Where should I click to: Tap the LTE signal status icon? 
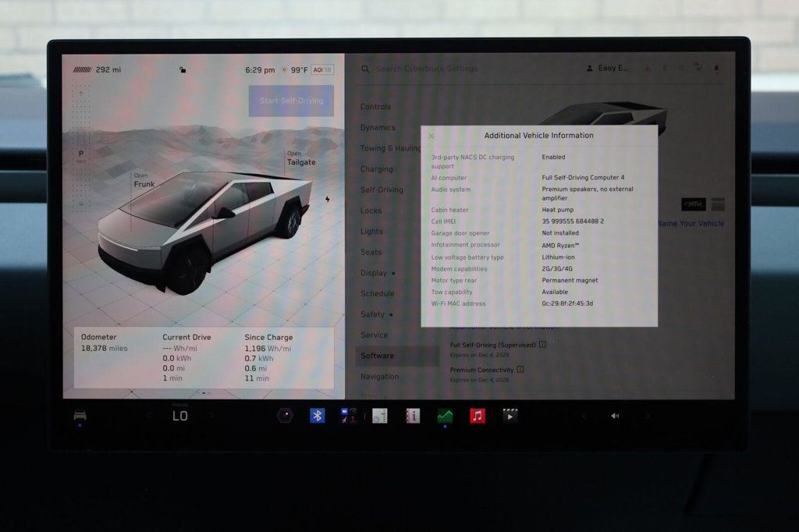[698, 67]
